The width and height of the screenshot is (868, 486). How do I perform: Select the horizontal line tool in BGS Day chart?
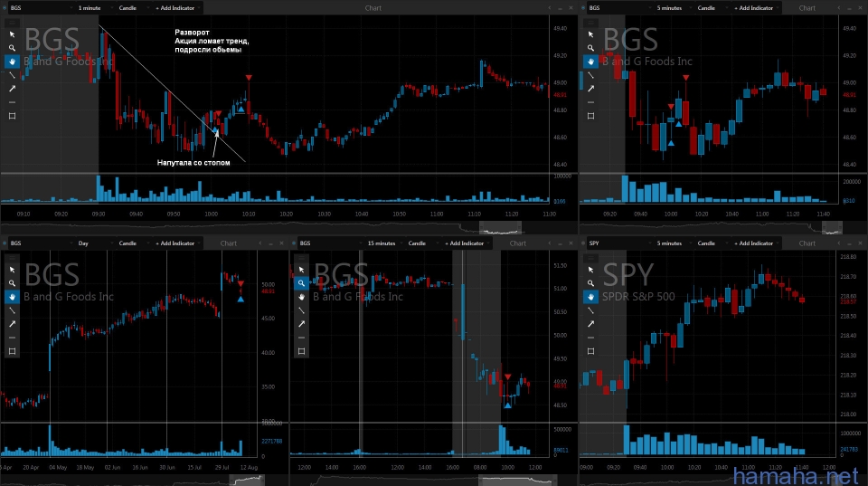[x=12, y=338]
